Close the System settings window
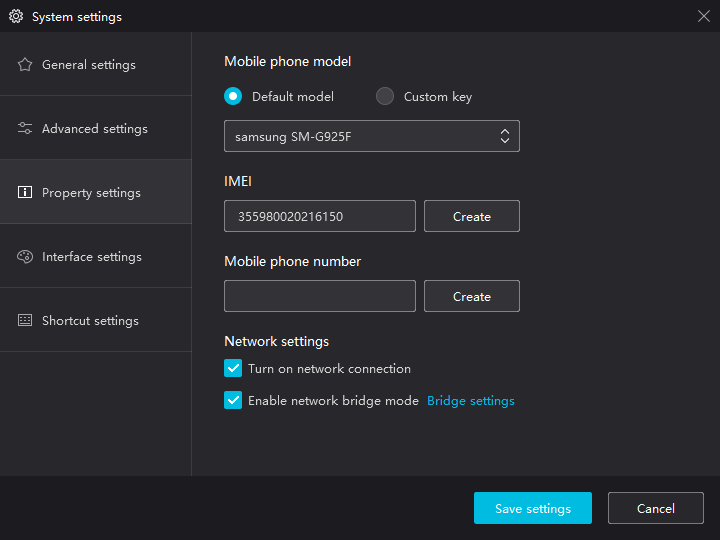 click(703, 16)
